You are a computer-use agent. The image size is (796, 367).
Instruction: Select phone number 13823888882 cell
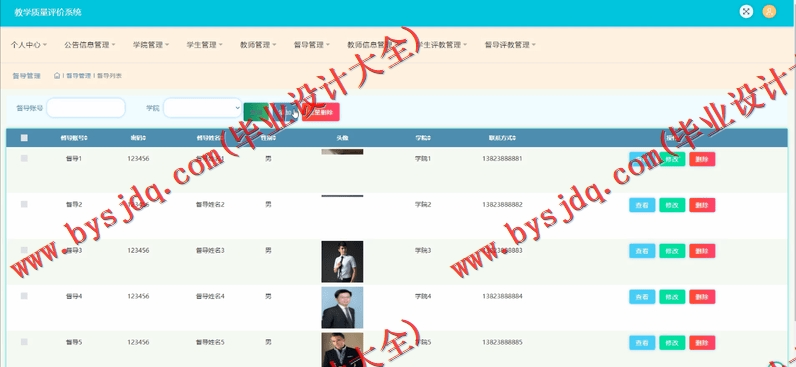pos(502,205)
